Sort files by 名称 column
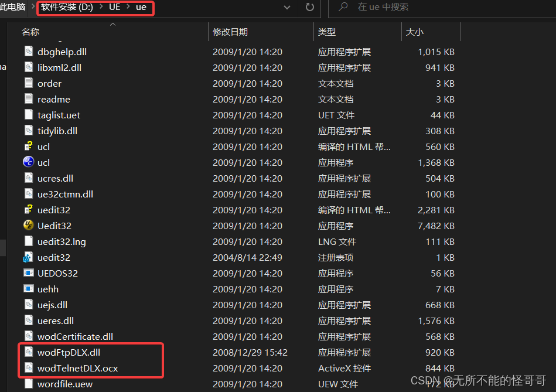Screen dimensions: 556x392 coord(30,32)
